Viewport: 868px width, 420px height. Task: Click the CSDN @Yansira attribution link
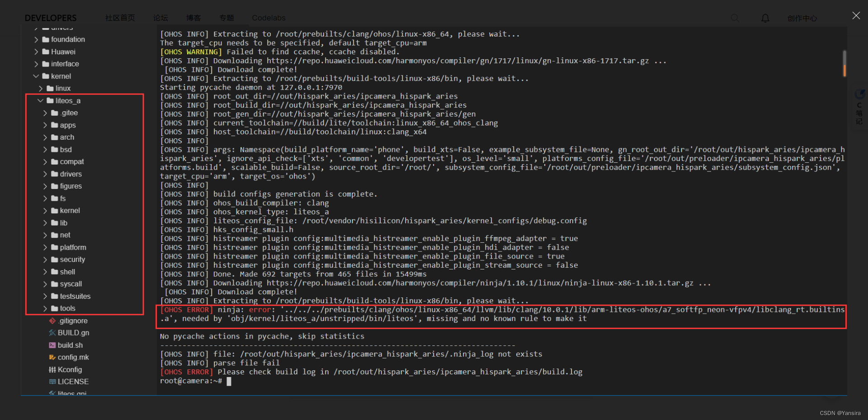(x=840, y=413)
